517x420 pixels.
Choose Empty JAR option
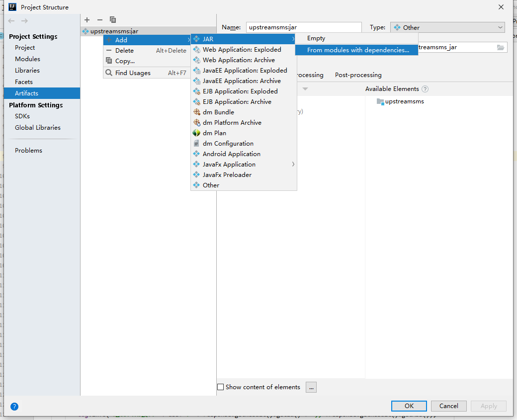[357, 38]
